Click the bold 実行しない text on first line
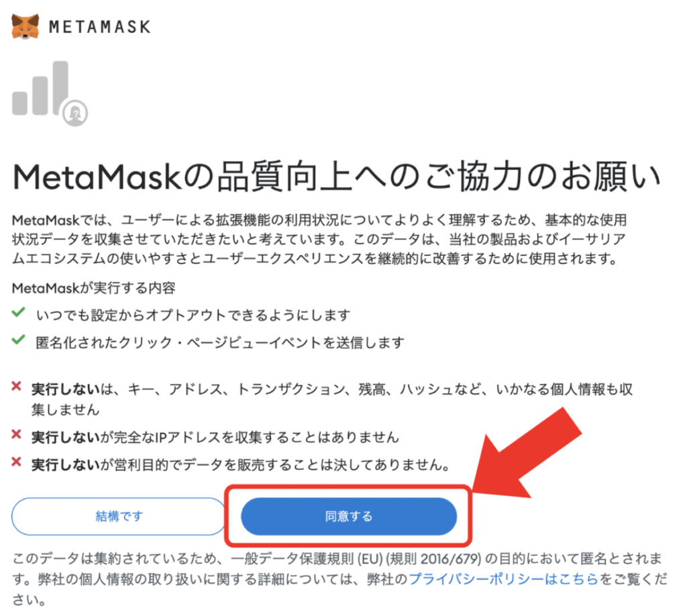The height and width of the screenshot is (616, 687). click(66, 389)
